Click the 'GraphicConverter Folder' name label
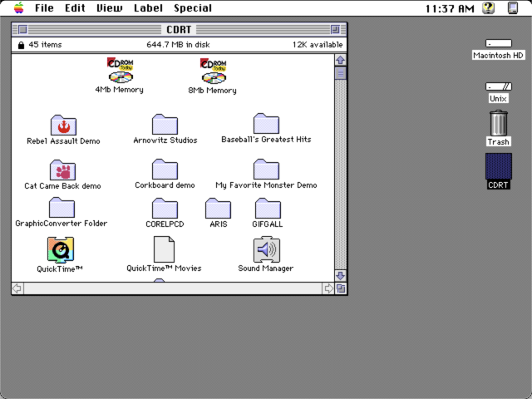 point(62,224)
